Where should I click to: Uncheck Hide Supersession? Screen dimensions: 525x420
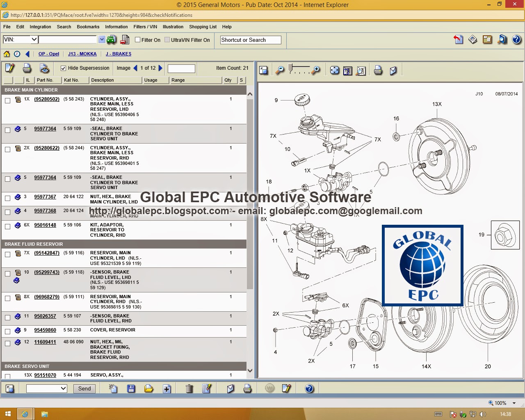(x=64, y=68)
